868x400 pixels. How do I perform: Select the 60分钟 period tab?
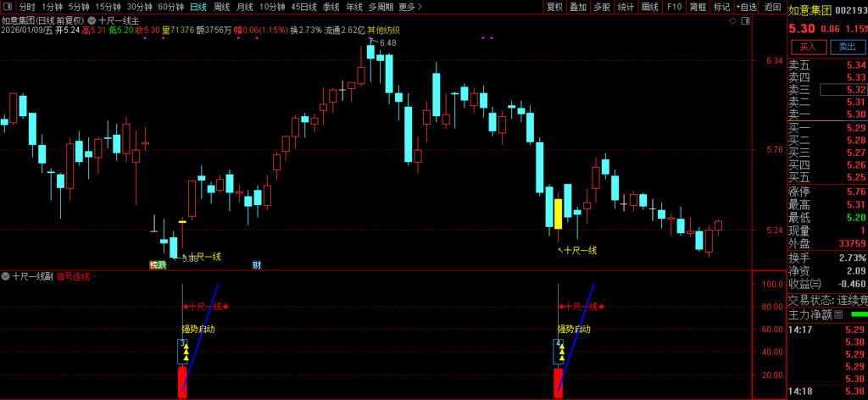click(x=170, y=7)
